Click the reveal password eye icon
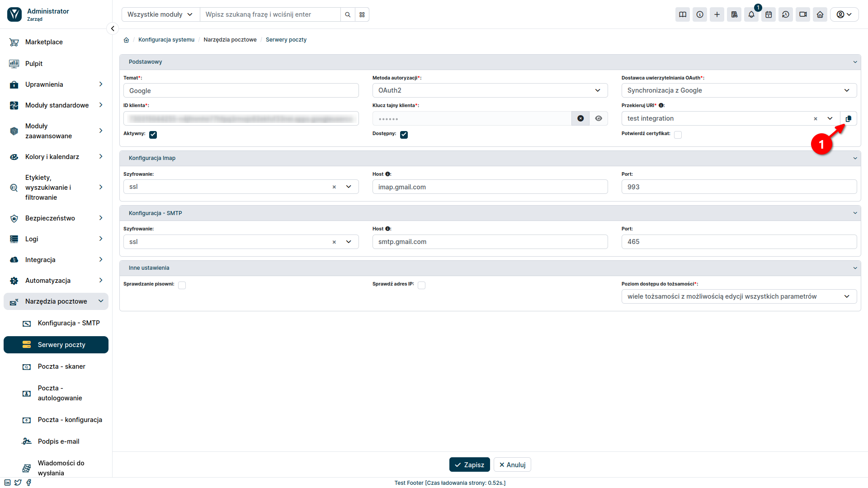The width and height of the screenshot is (868, 488). 599,118
